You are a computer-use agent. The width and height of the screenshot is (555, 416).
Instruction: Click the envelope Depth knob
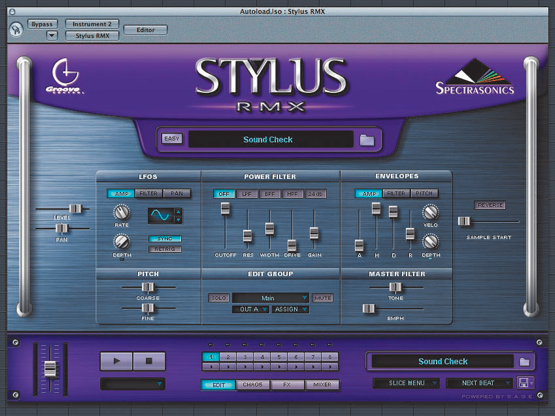[430, 242]
